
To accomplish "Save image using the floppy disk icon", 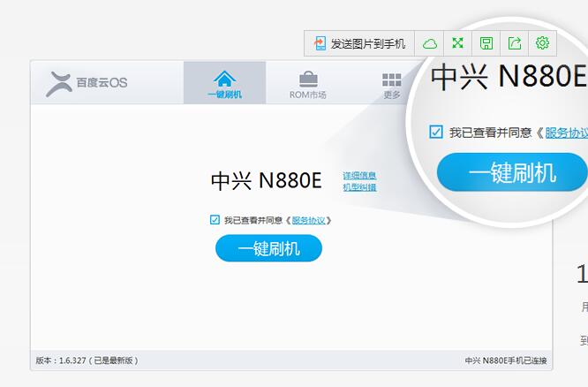I will 486,43.
